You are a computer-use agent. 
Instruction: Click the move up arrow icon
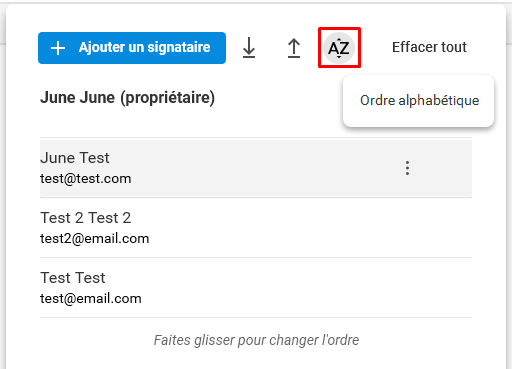click(x=294, y=48)
